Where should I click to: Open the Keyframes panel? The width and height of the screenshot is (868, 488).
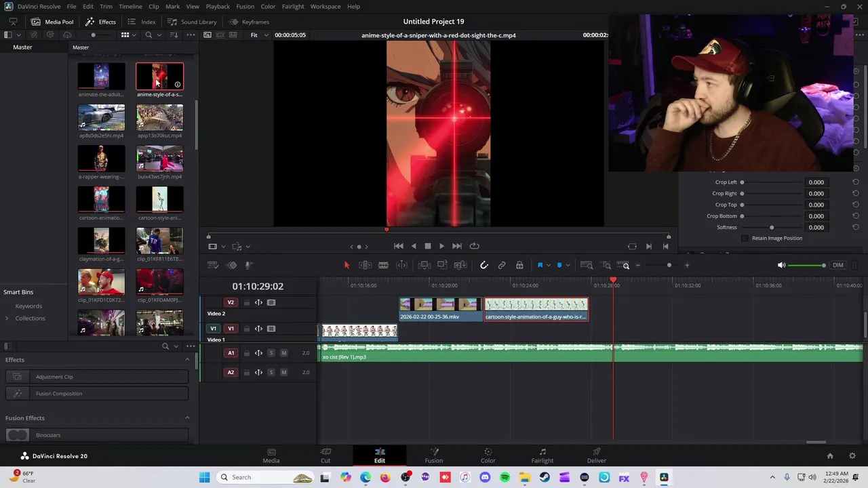(x=248, y=22)
